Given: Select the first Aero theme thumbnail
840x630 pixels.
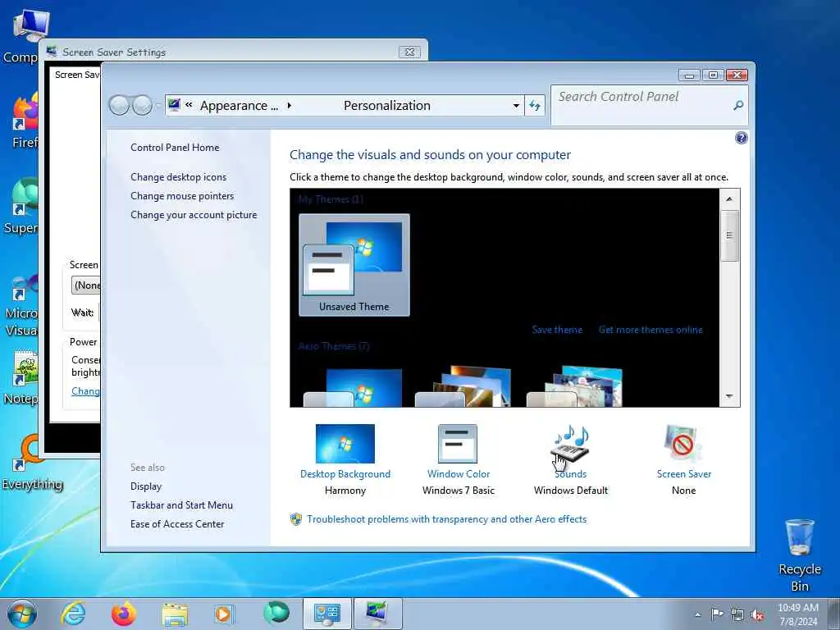Looking at the screenshot, I should coord(354,387).
